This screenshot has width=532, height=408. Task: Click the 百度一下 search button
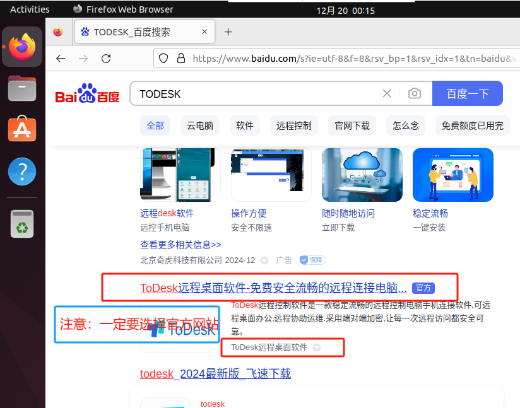(x=468, y=93)
